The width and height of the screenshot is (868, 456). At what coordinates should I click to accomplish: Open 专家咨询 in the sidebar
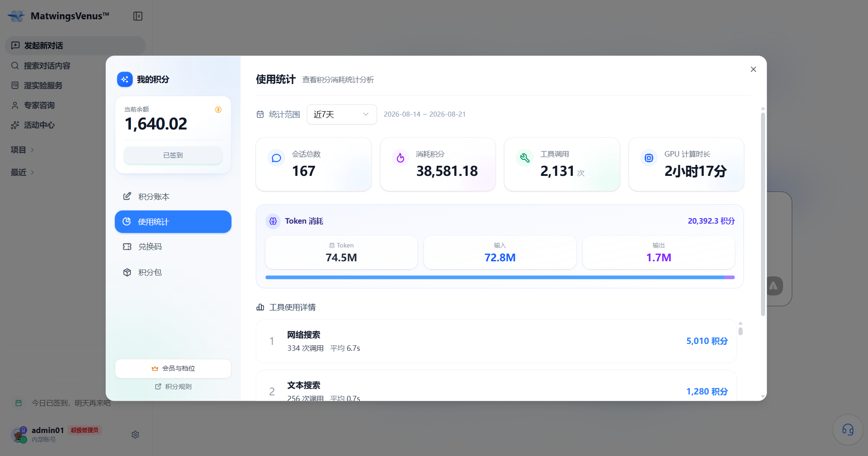tap(75, 105)
